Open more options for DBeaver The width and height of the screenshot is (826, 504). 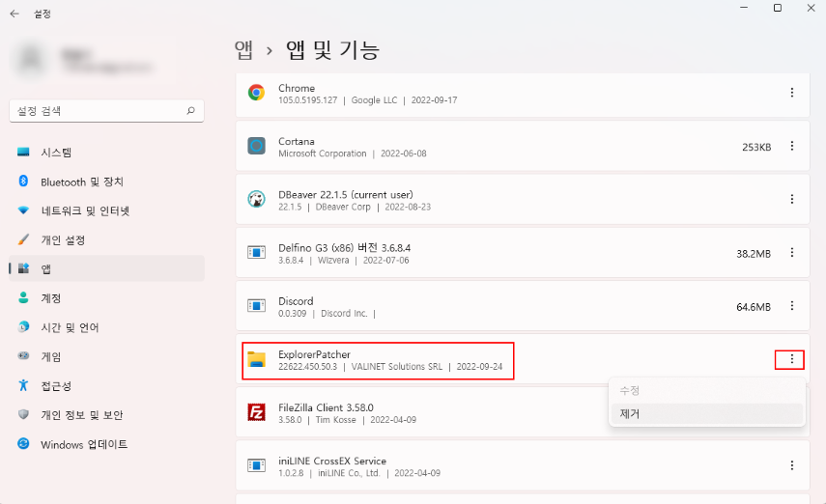click(792, 199)
